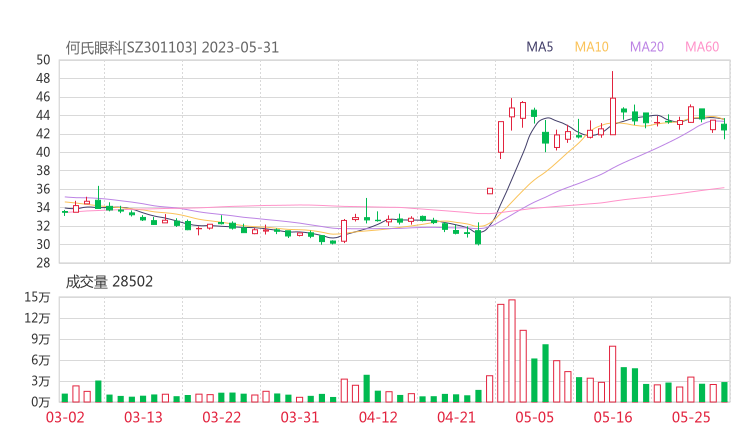
Task: Click the 40 price axis label
Action: tap(43, 152)
